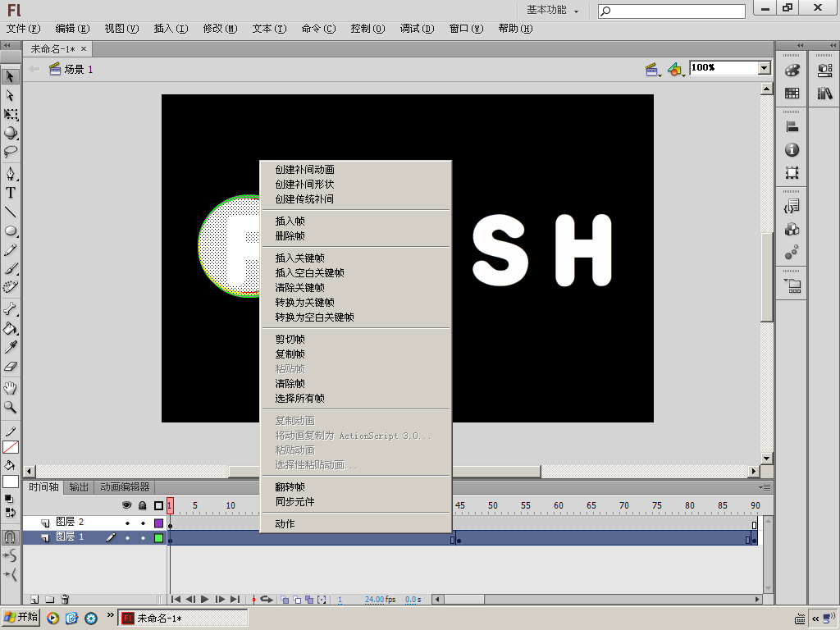This screenshot has width=840, height=630.
Task: Switch to the 输出 tab
Action: pyautogui.click(x=79, y=487)
